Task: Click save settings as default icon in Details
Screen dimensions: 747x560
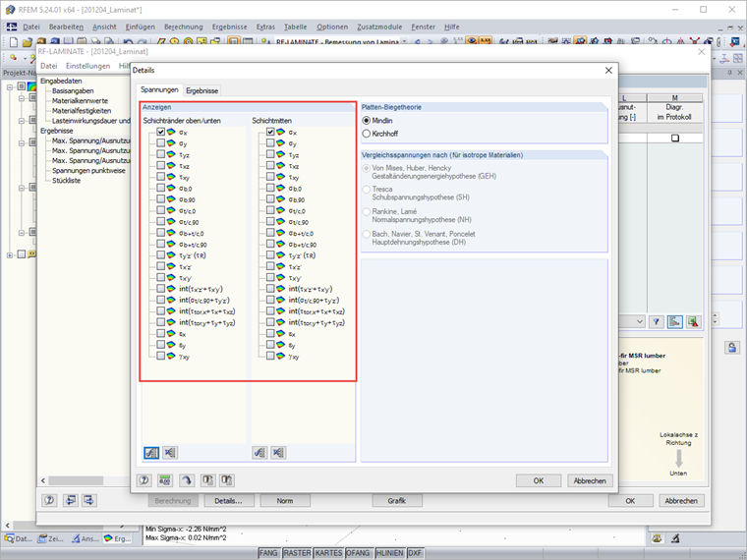Action: pos(227,480)
